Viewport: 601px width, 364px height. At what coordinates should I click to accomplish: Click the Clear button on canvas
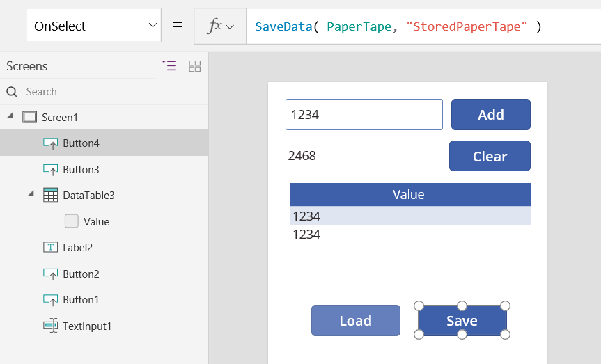point(490,156)
